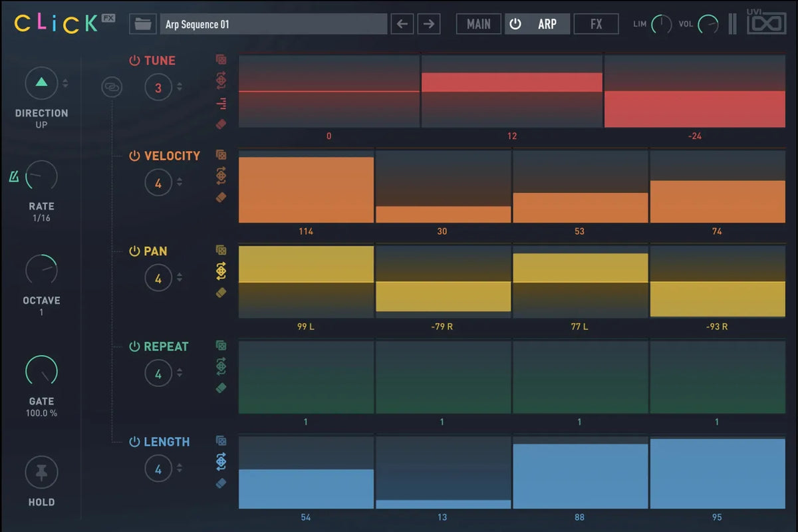
Task: Go to the previous preset arrow
Action: [x=402, y=25]
